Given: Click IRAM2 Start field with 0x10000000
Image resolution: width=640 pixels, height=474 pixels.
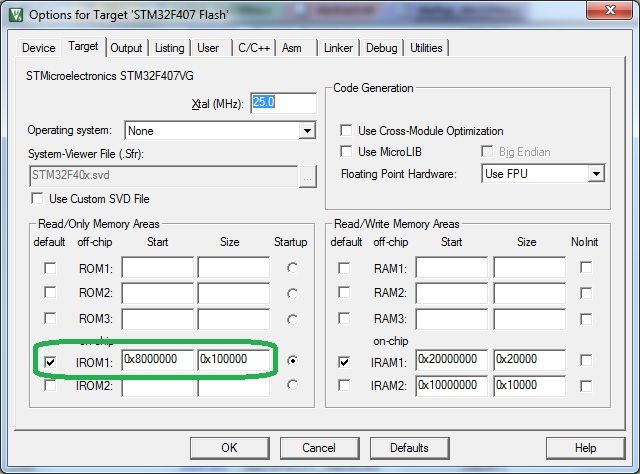Looking at the screenshot, I should (x=451, y=386).
